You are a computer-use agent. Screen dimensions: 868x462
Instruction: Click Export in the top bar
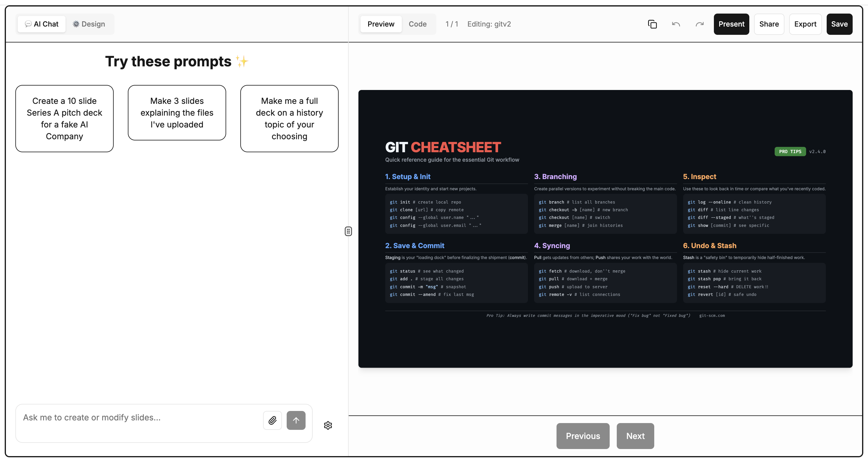click(805, 24)
